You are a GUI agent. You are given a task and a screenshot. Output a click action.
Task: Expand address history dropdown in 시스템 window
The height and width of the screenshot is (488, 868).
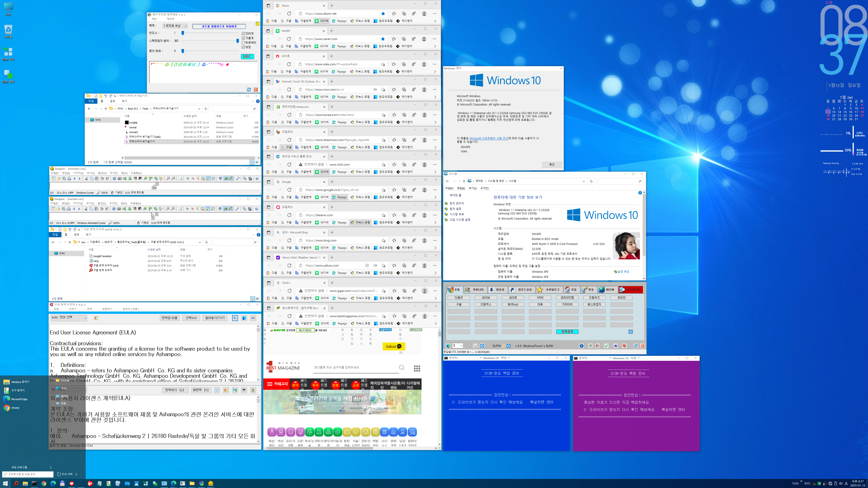[x=584, y=181]
